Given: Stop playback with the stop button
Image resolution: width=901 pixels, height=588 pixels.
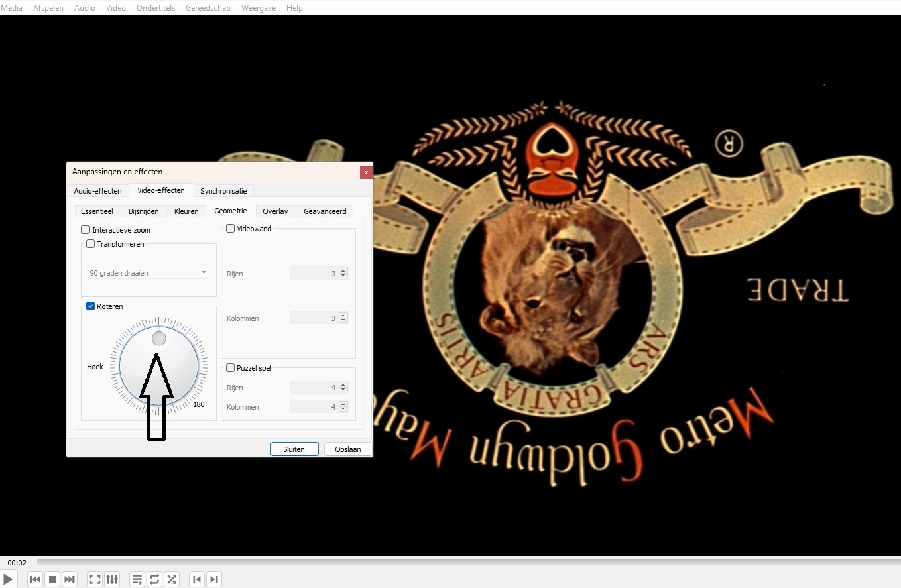Looking at the screenshot, I should 52,579.
